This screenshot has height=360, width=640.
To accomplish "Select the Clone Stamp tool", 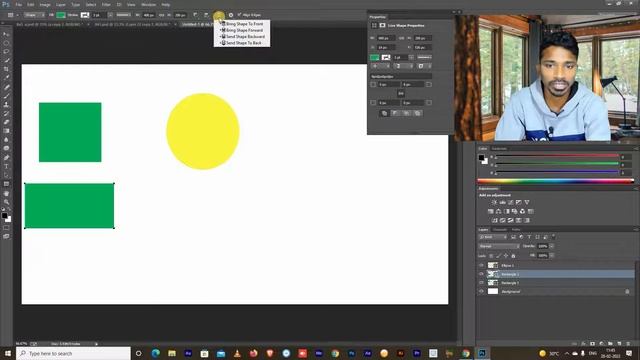I will coord(6,104).
